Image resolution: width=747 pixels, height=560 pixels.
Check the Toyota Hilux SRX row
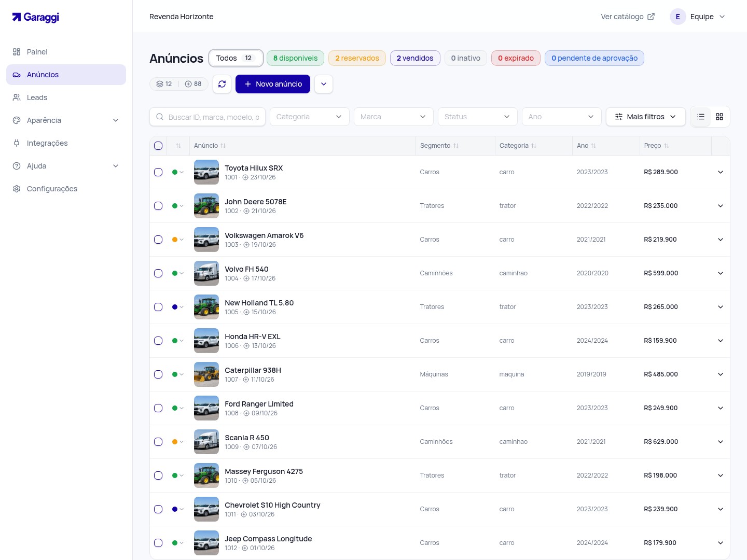point(158,172)
